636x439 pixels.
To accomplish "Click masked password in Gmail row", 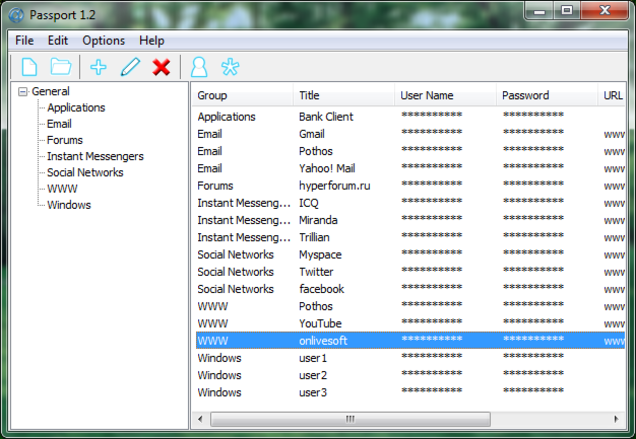I will (x=533, y=132).
